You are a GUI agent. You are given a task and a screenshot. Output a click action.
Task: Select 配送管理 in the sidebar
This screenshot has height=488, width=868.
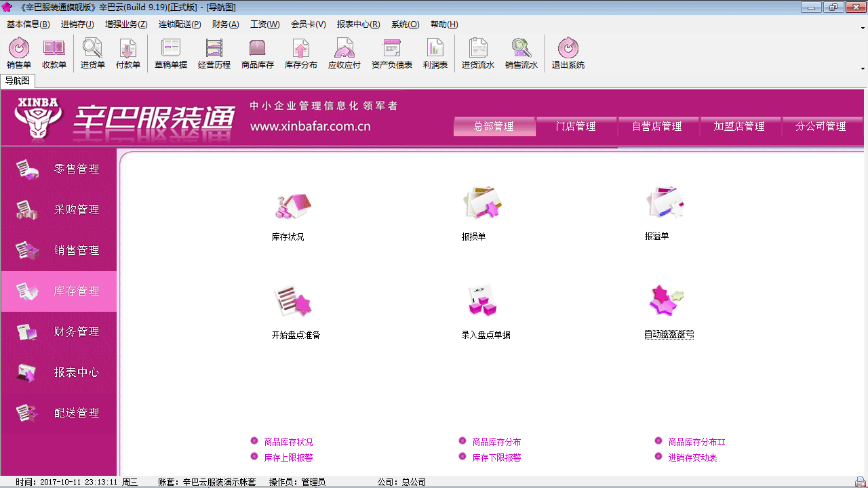click(58, 413)
